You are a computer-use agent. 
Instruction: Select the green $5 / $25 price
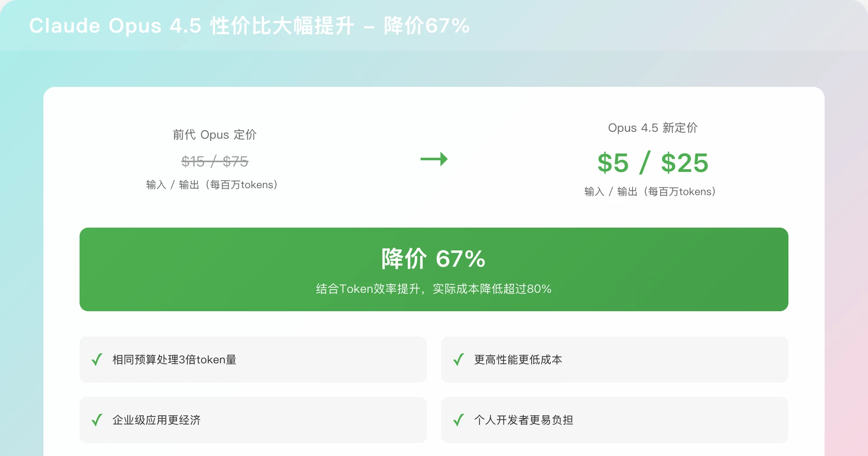tap(652, 163)
